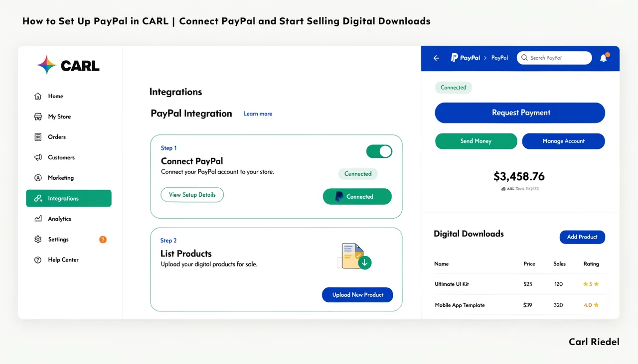Click the CARL star logo icon
This screenshot has height=364, width=638.
tap(46, 65)
